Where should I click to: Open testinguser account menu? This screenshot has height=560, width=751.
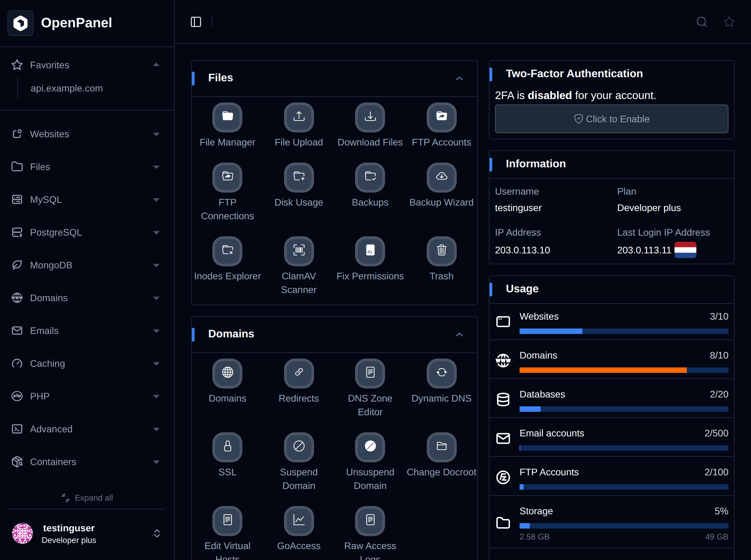point(87,534)
